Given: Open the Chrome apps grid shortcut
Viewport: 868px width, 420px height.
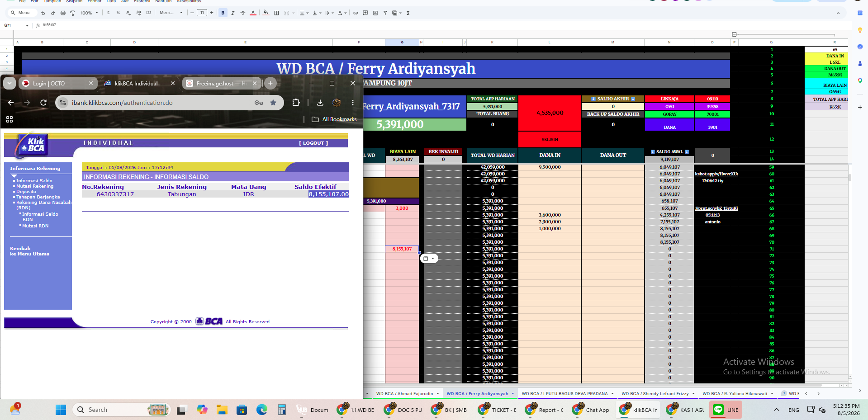Looking at the screenshot, I should [9, 119].
